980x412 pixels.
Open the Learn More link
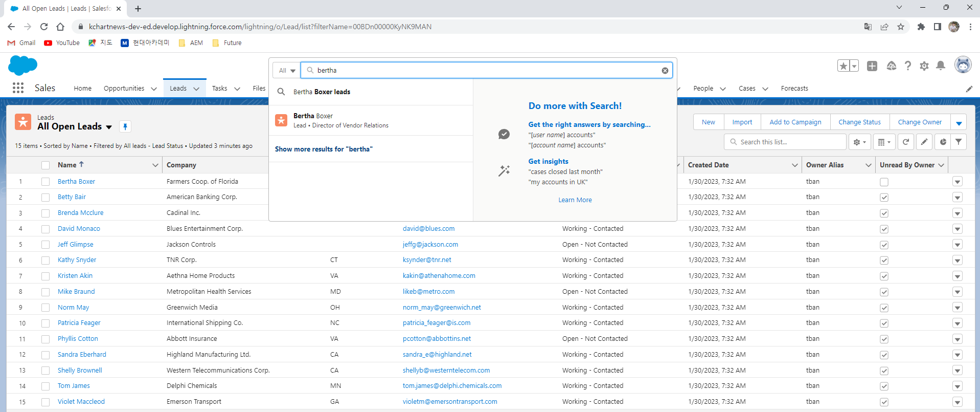click(x=575, y=200)
